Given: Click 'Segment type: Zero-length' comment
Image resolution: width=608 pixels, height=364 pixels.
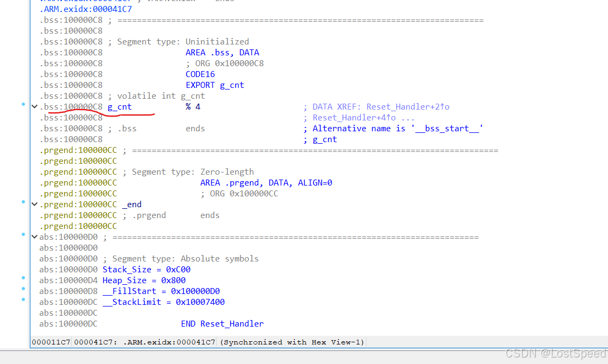Looking at the screenshot, I should (193, 172).
